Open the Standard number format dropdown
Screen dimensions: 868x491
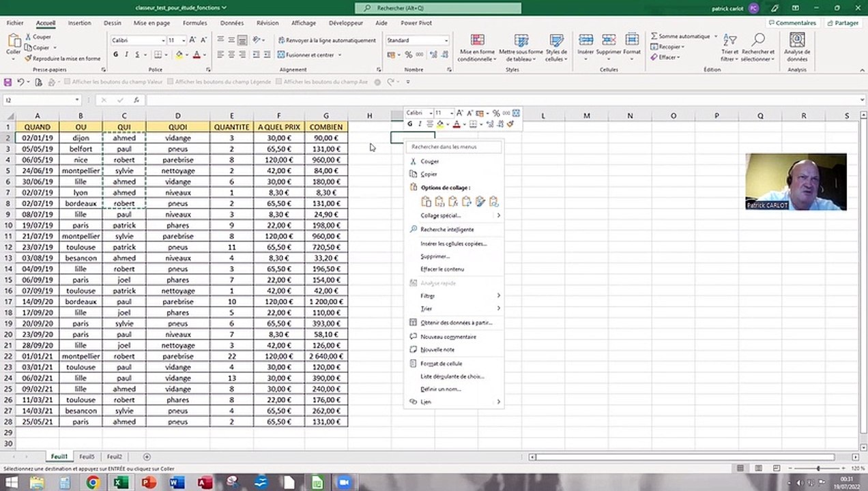[x=446, y=40]
